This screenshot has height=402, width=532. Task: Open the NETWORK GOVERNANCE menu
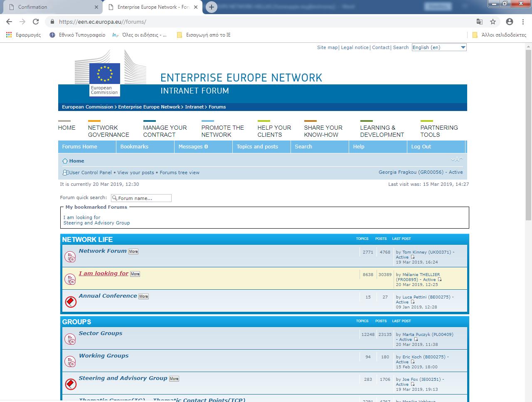pos(108,131)
